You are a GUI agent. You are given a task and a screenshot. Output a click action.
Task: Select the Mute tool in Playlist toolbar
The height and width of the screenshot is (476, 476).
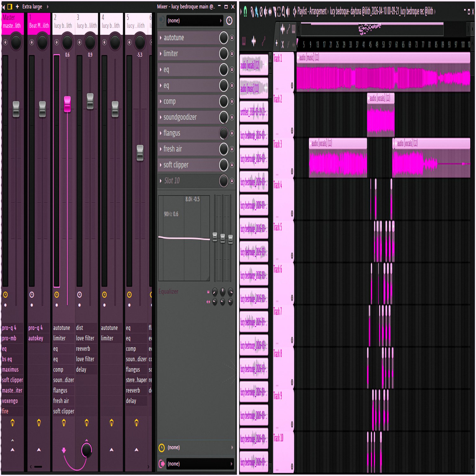tap(266, 12)
